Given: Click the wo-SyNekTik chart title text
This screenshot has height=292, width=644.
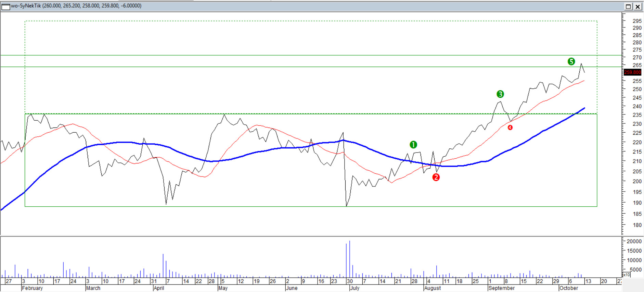Looking at the screenshot, I should point(76,6).
